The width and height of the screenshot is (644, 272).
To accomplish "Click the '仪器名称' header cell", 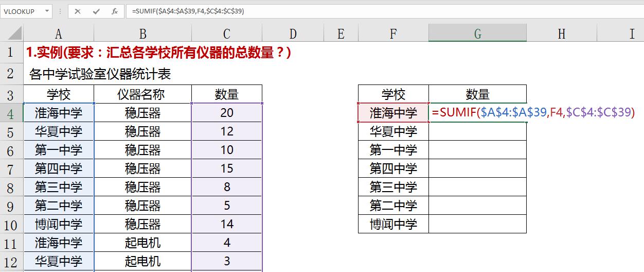I will (142, 94).
